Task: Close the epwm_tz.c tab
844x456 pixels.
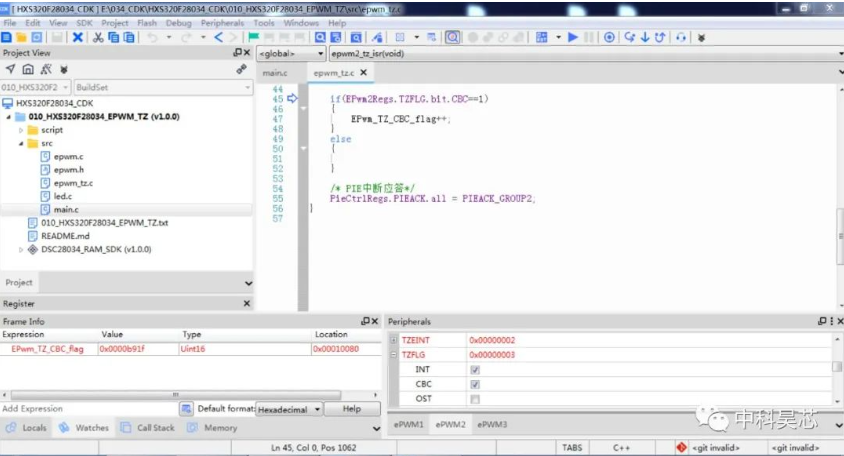Action: (x=364, y=72)
